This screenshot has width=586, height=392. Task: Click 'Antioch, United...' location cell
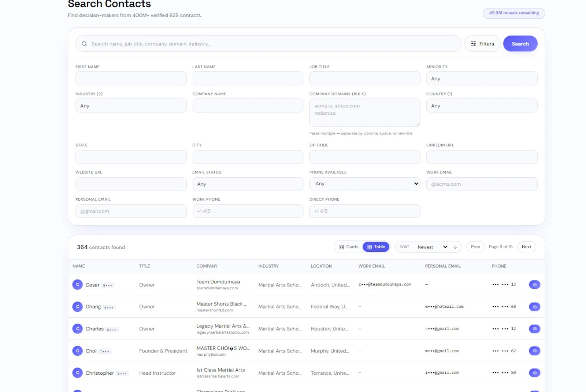330,285
